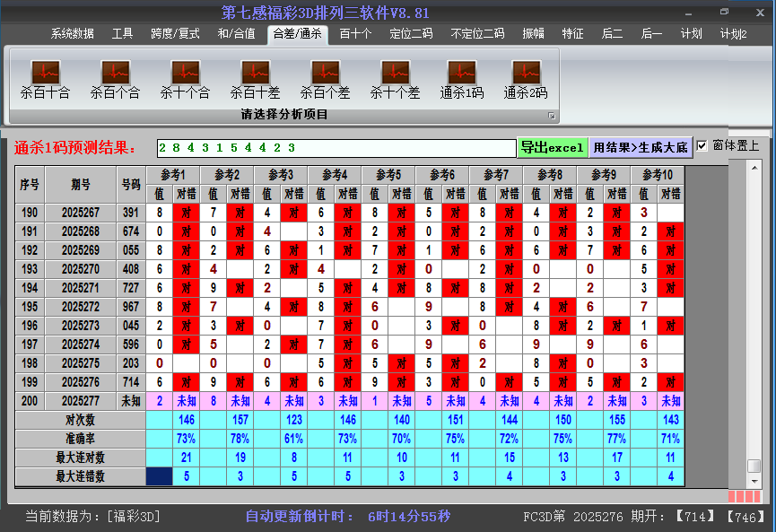Viewport: 776px width, 532px height.
Task: Click the scrollbar down arrow
Action: point(754,481)
